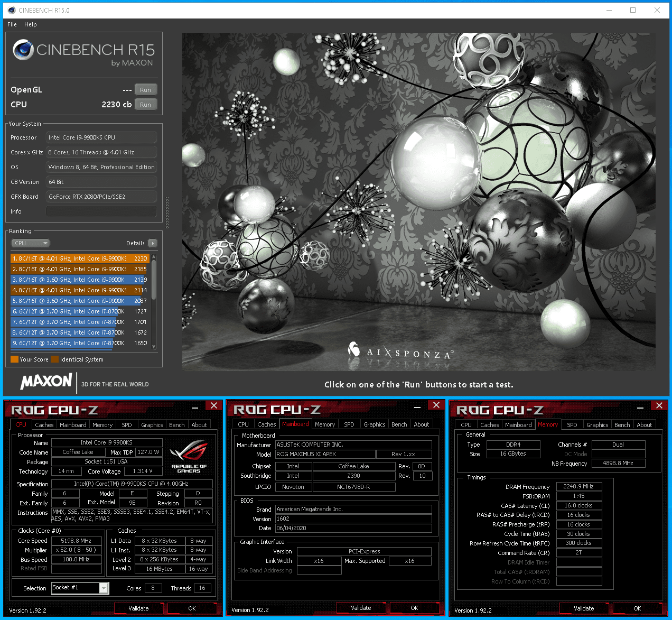Screen dimensions: 672x620
Task: Select ranking entry 9 with score 1650
Action: click(79, 343)
